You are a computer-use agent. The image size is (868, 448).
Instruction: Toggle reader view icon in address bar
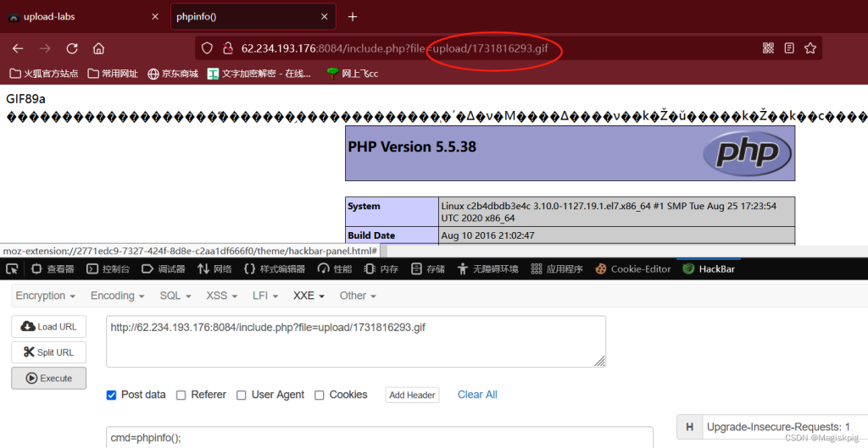point(789,48)
